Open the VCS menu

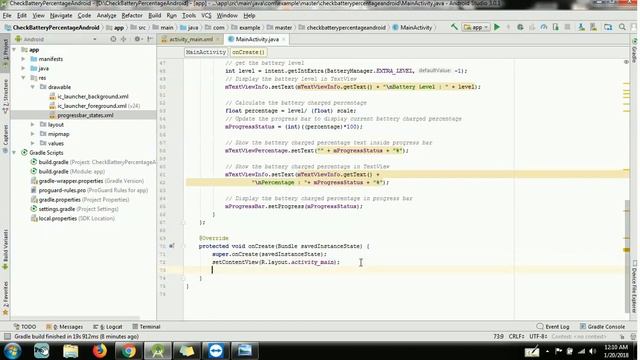tap(206, 16)
